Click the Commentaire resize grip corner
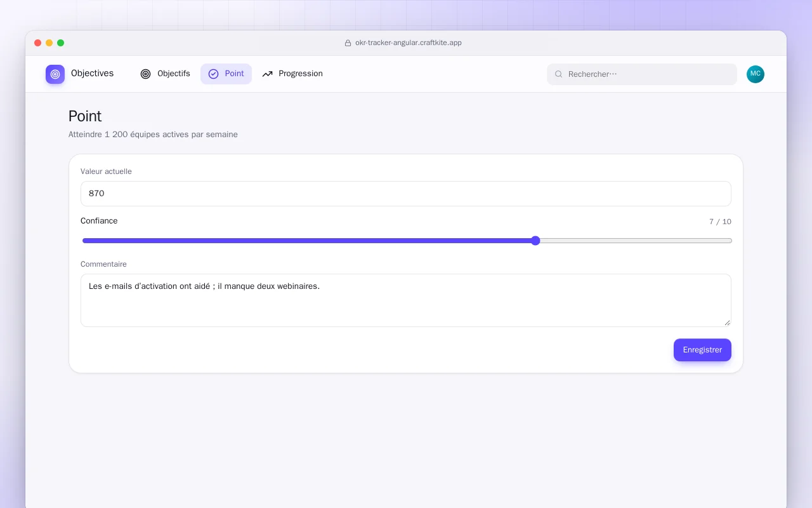This screenshot has width=812, height=508. (x=727, y=323)
